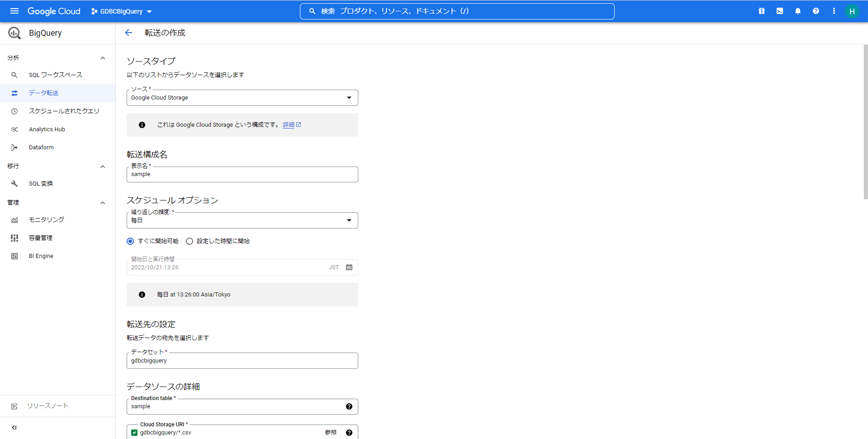The width and height of the screenshot is (868, 439).
Task: Open the main navigation hamburger menu
Action: click(14, 11)
